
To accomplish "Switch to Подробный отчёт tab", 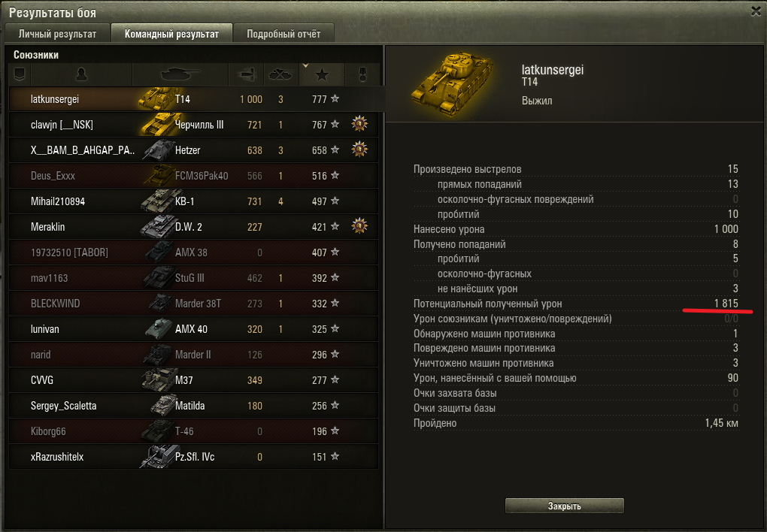I will [x=283, y=34].
